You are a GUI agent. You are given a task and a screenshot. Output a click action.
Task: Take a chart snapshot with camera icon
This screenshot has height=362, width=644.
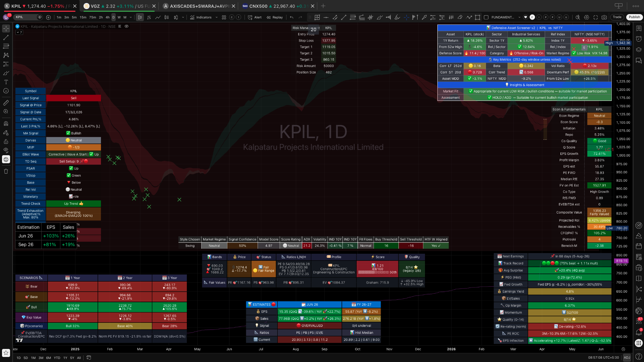604,17
